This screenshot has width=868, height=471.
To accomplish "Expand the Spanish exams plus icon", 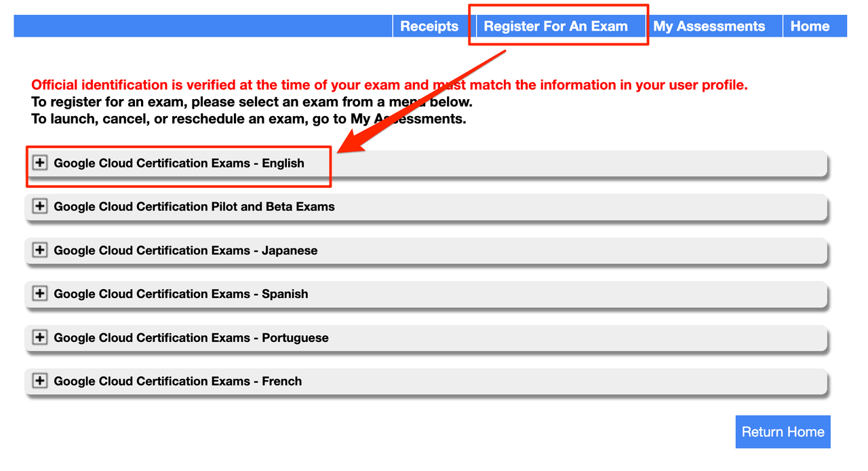I will (40, 294).
